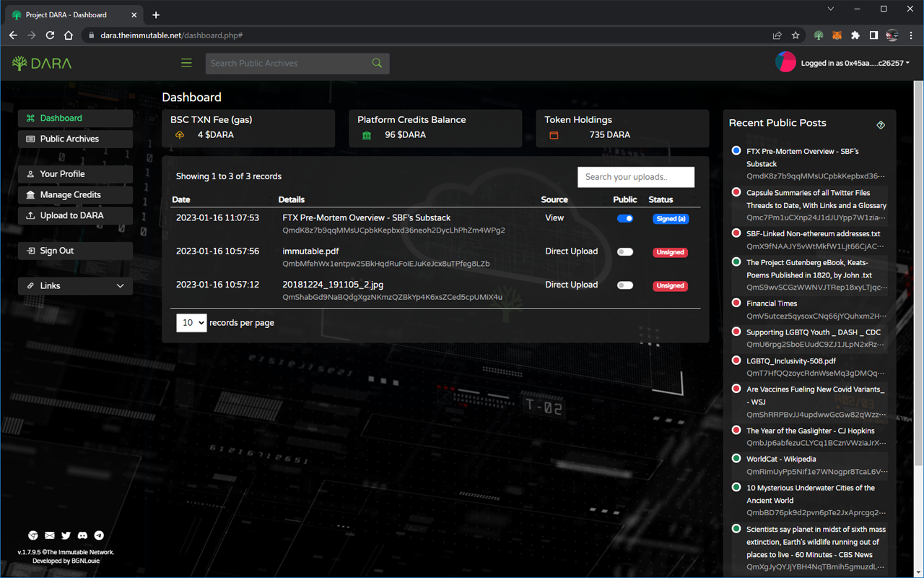924x578 pixels.
Task: Click the green bank icon beside 96 $DARA
Action: [x=367, y=135]
